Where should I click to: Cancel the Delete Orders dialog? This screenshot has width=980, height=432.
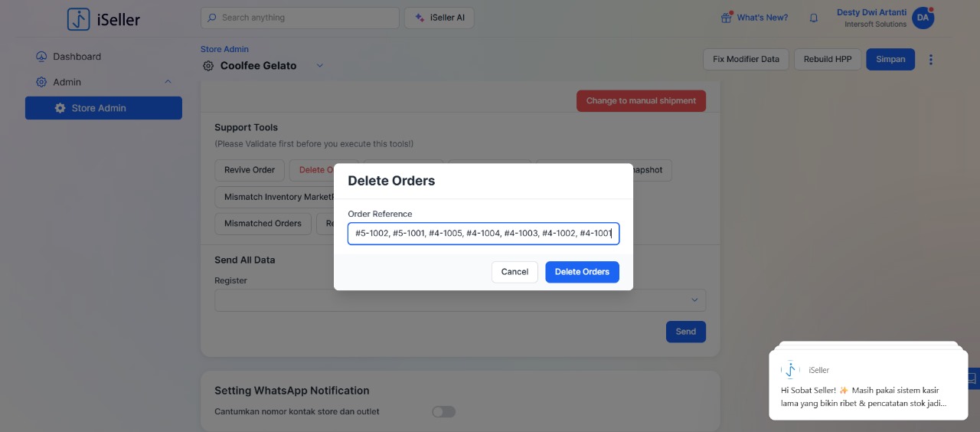pyautogui.click(x=514, y=272)
